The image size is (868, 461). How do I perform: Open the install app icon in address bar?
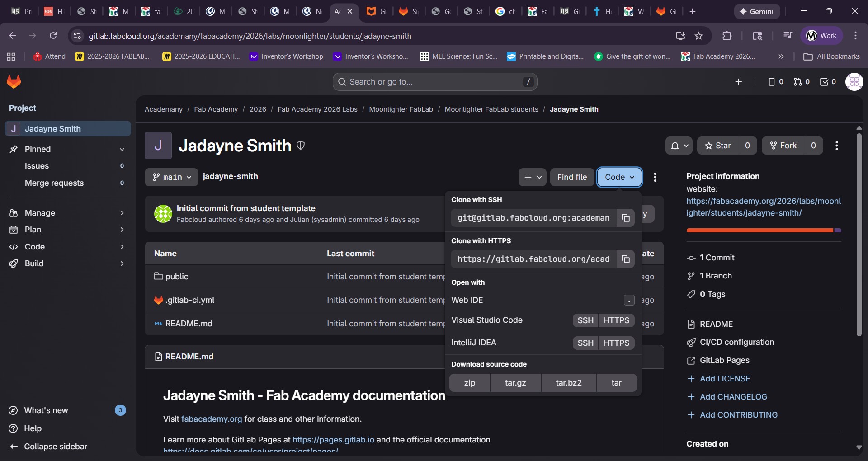point(680,36)
